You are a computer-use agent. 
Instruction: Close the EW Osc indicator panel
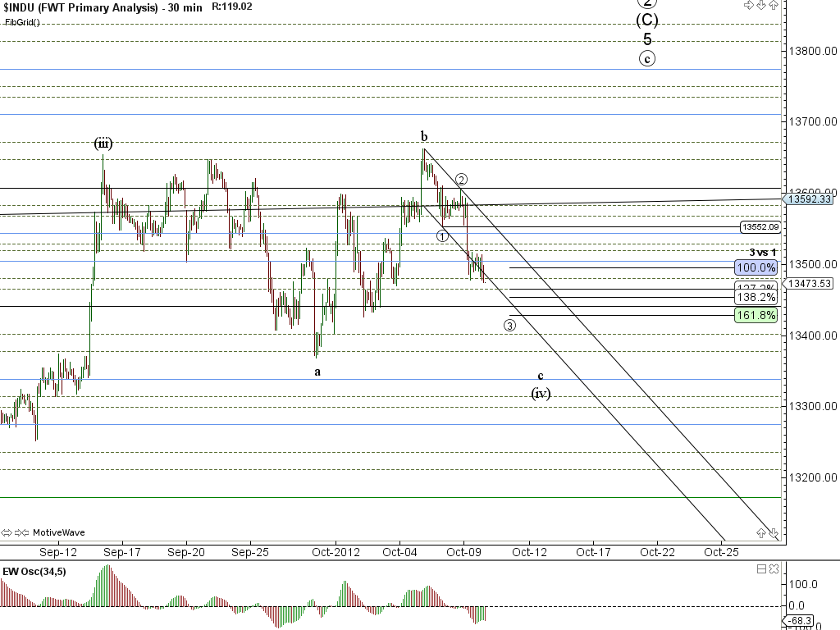coord(774,568)
